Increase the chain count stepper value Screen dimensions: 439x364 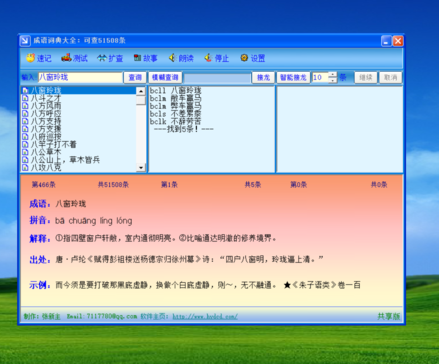pyautogui.click(x=333, y=75)
